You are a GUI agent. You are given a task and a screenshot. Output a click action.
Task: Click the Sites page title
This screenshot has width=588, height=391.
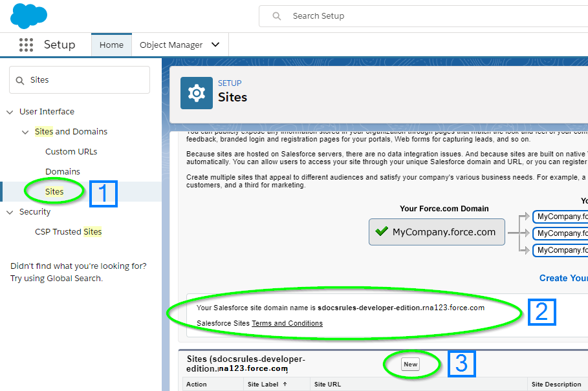(232, 98)
